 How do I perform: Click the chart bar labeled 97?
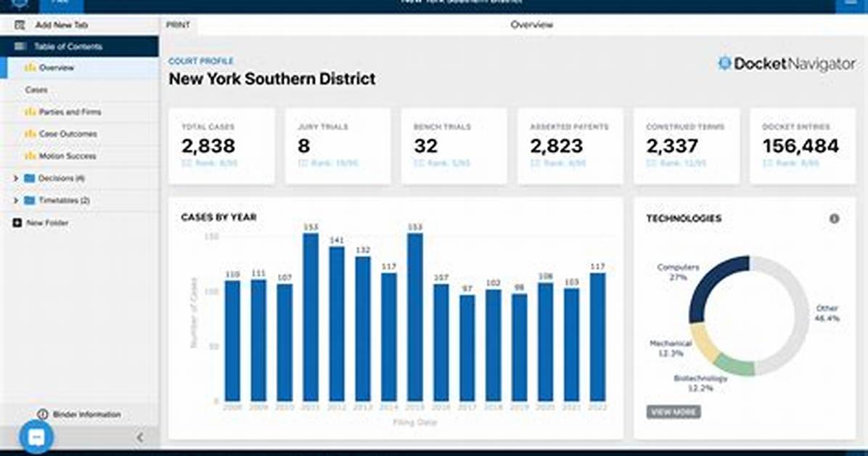(467, 348)
